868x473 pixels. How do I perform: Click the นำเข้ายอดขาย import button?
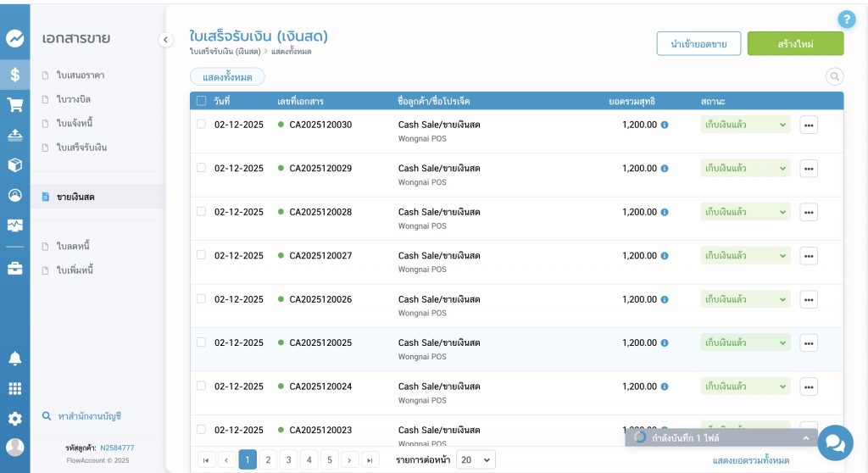698,43
